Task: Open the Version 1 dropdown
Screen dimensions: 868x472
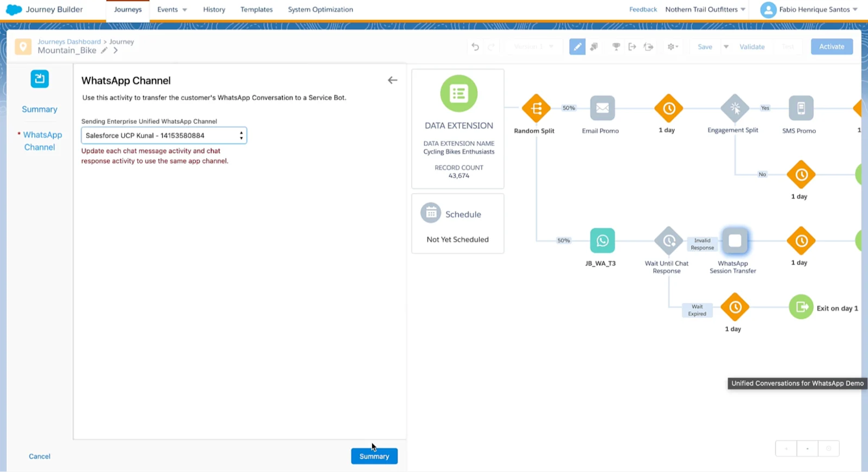Action: (533, 47)
